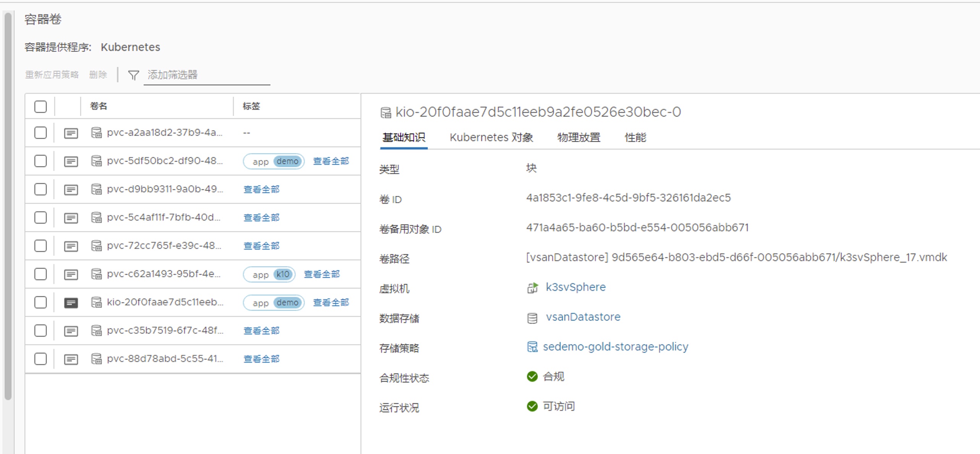Screen dimensions: 980x454
Task: Tick checkbox for pvc-5c4af11f volume
Action: pos(40,218)
